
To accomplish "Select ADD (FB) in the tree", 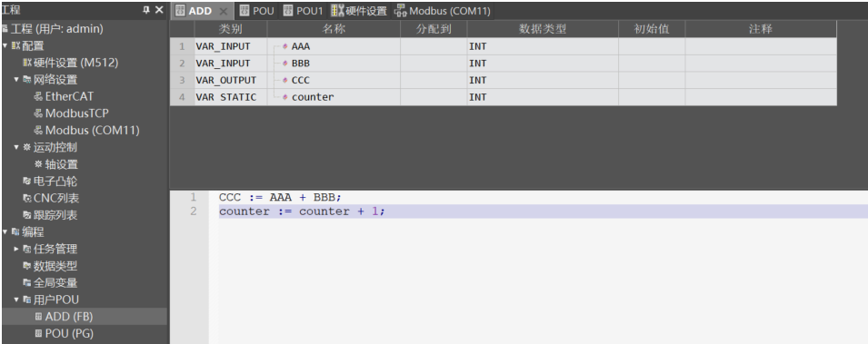I will (69, 317).
